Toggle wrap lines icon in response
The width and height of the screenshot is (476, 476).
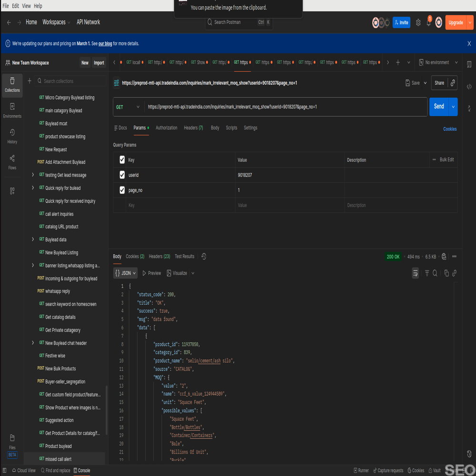click(x=415, y=273)
